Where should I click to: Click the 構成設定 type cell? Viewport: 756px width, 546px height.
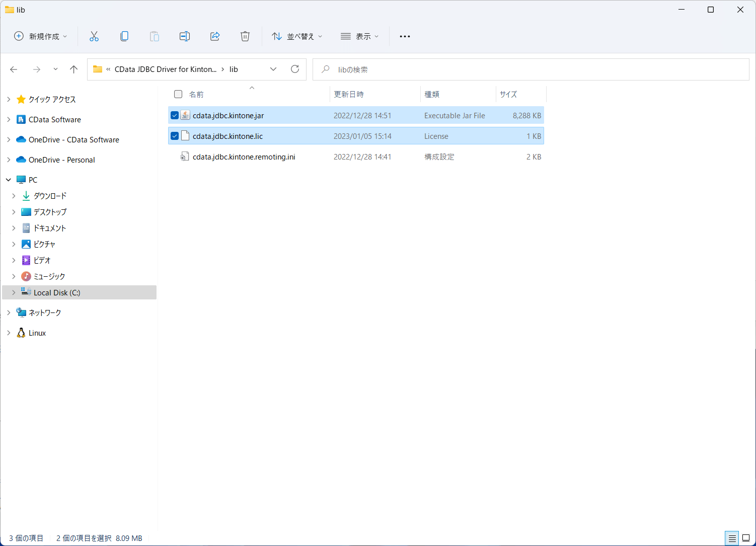(439, 157)
